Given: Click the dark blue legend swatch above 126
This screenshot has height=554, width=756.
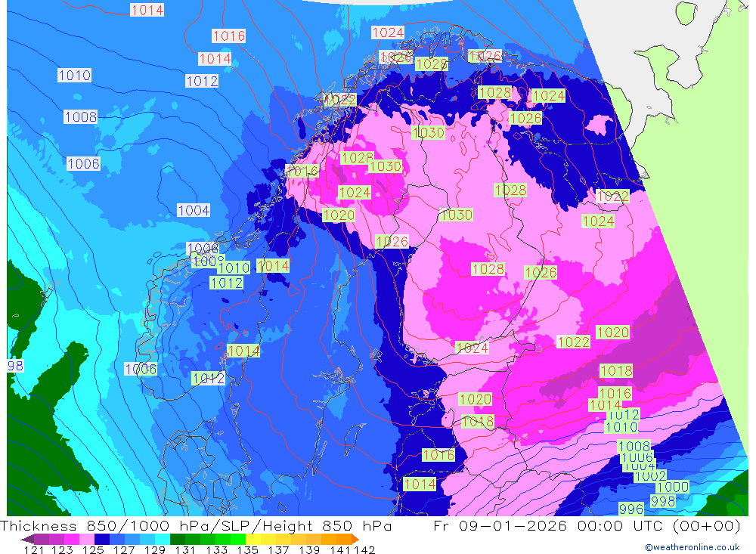Looking at the screenshot, I should coord(102,539).
